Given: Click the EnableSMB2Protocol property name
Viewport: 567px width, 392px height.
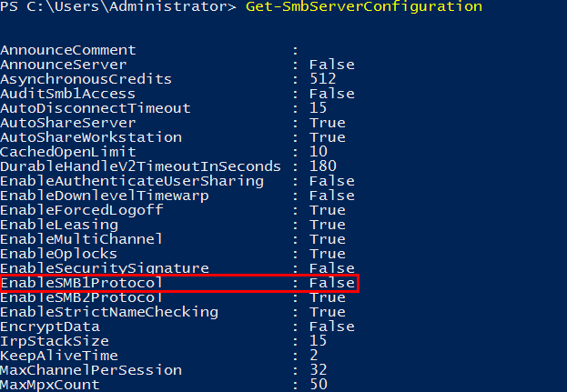Looking at the screenshot, I should click(81, 297).
